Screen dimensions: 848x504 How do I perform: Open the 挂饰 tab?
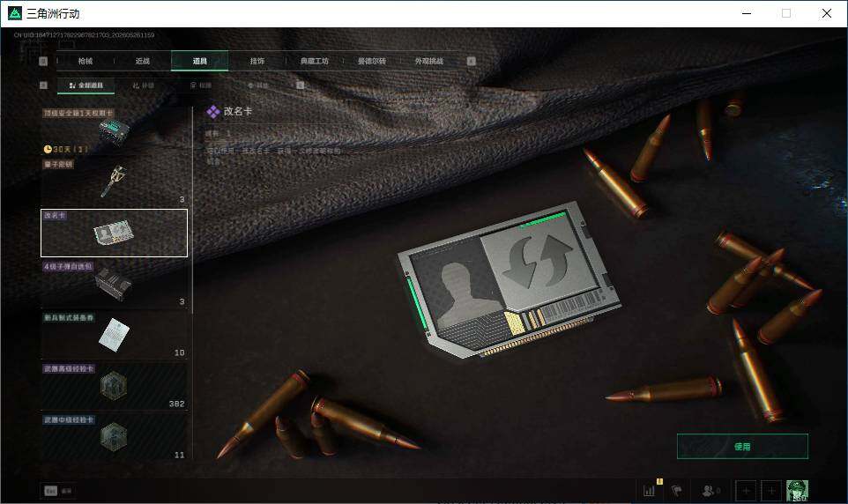[257, 61]
